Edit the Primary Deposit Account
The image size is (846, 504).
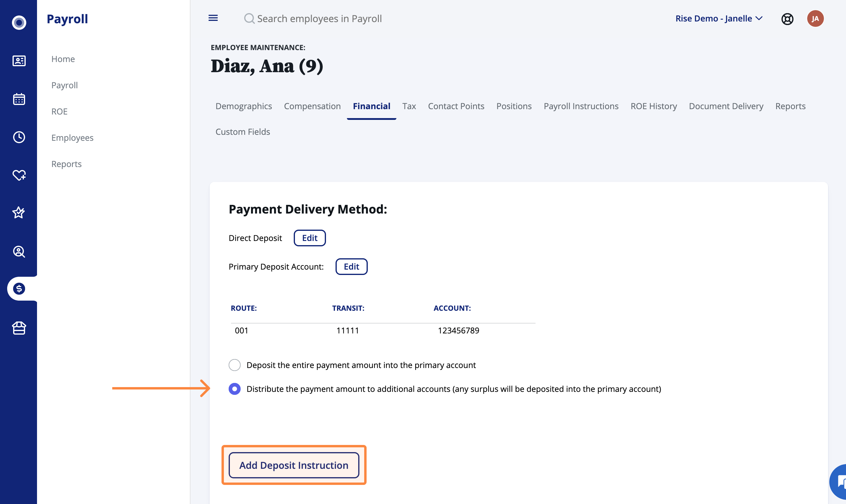351,266
